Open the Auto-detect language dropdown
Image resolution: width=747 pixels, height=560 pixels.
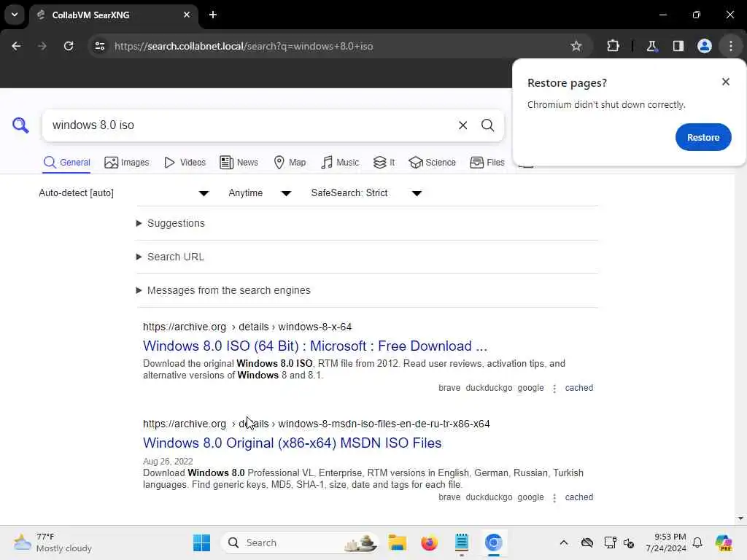124,192
